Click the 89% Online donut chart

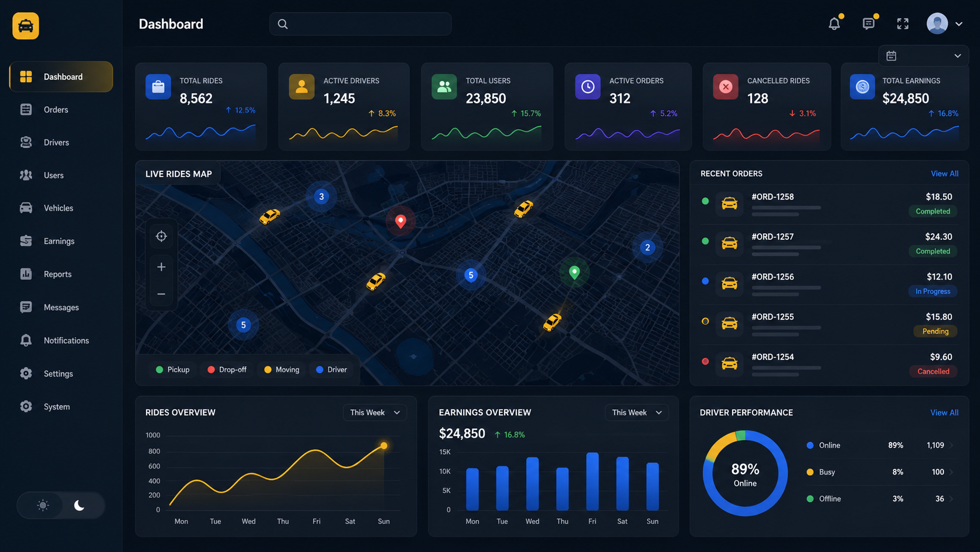pyautogui.click(x=745, y=473)
